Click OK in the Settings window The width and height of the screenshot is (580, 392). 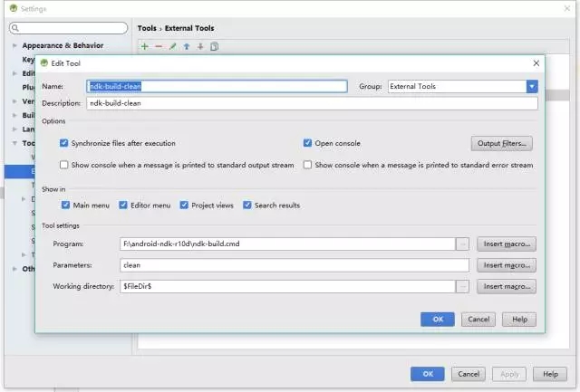click(x=428, y=374)
